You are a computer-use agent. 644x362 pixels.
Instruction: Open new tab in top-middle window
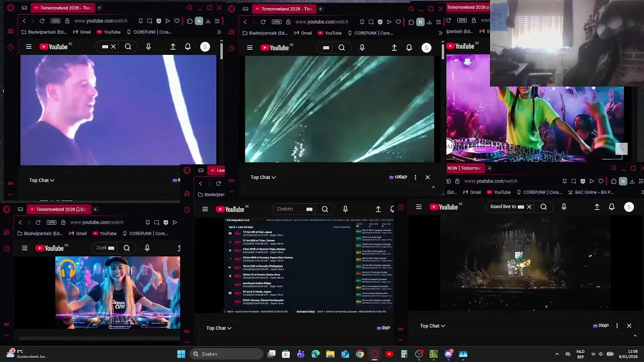[x=320, y=9]
